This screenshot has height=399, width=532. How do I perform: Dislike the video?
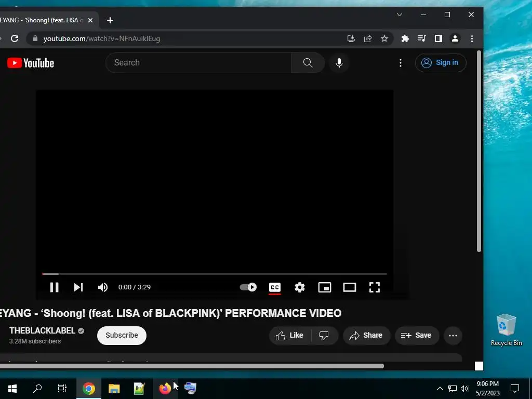pyautogui.click(x=324, y=336)
